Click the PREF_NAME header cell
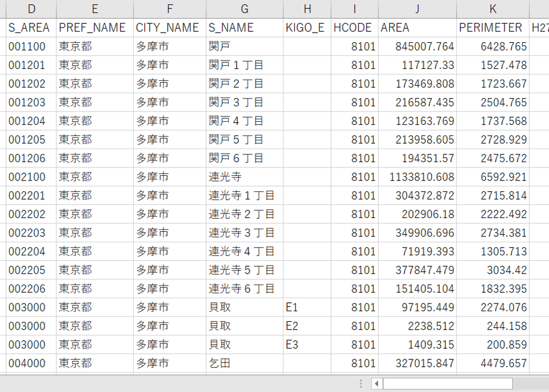Viewport: 549px width, 392px height. click(94, 28)
